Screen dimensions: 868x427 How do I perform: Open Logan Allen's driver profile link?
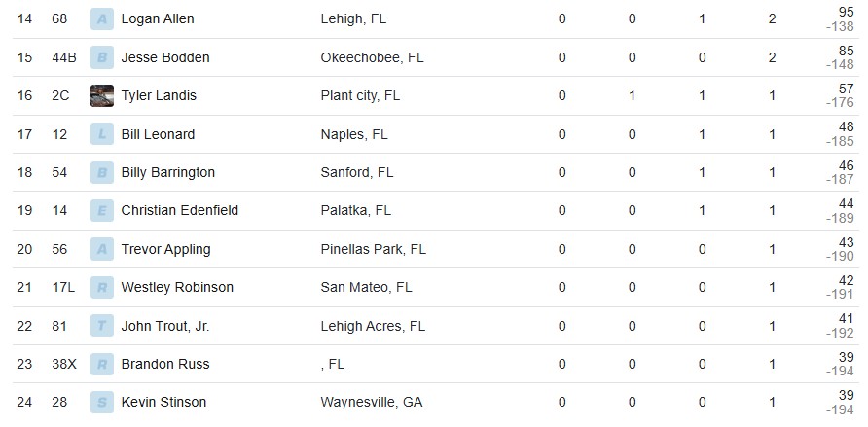click(x=158, y=19)
